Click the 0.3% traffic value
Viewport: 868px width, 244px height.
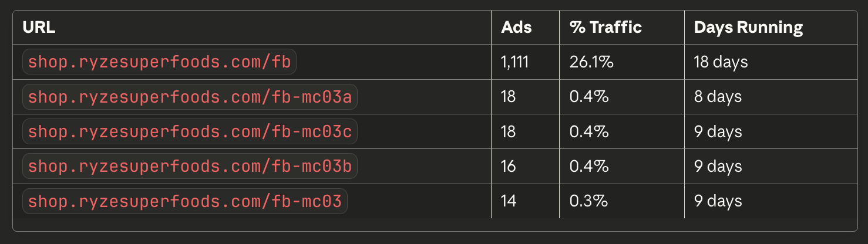588,201
